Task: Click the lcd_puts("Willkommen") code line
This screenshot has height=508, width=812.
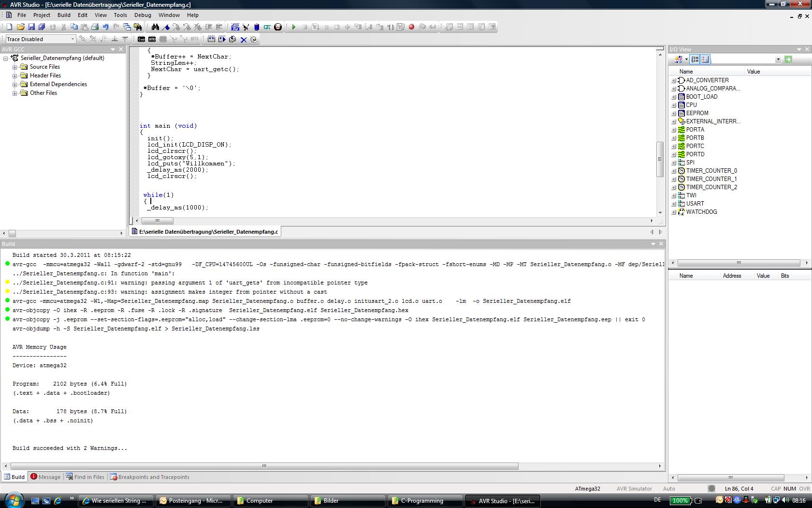Action: pyautogui.click(x=191, y=164)
